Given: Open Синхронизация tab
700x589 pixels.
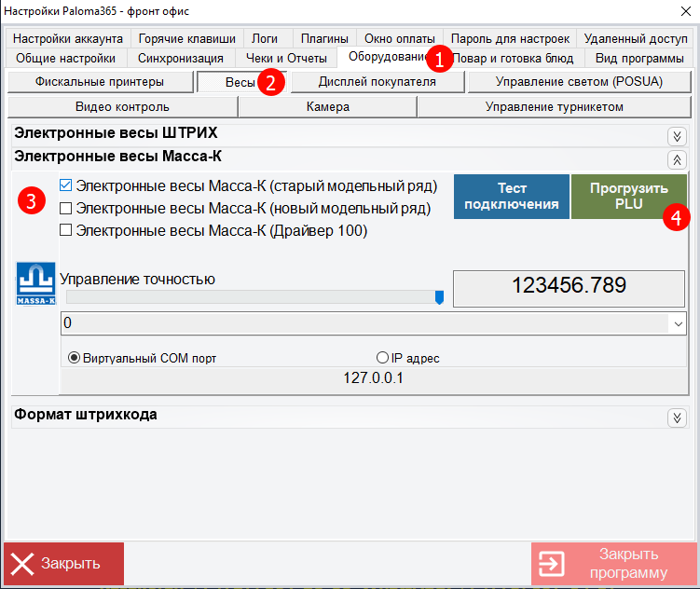Looking at the screenshot, I should pyautogui.click(x=180, y=58).
